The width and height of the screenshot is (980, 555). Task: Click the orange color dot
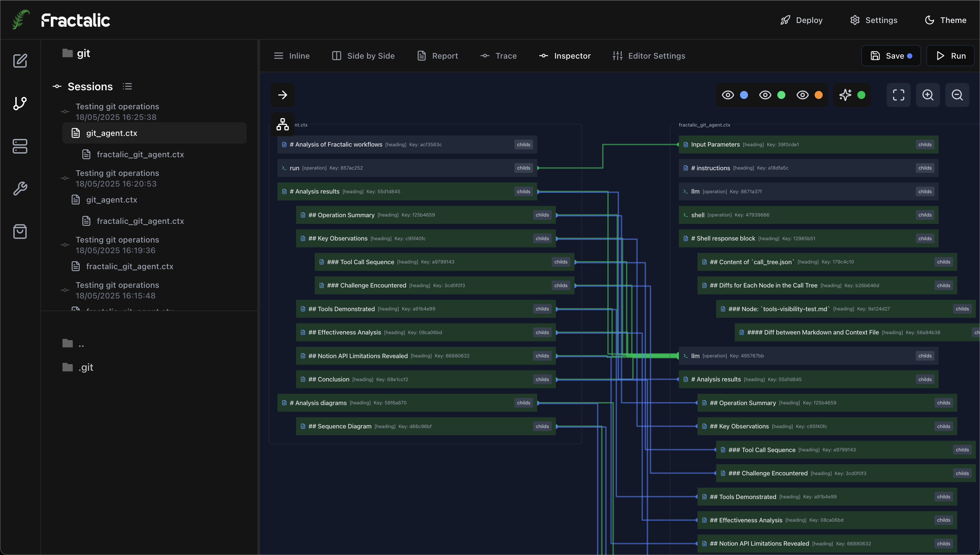(x=819, y=95)
